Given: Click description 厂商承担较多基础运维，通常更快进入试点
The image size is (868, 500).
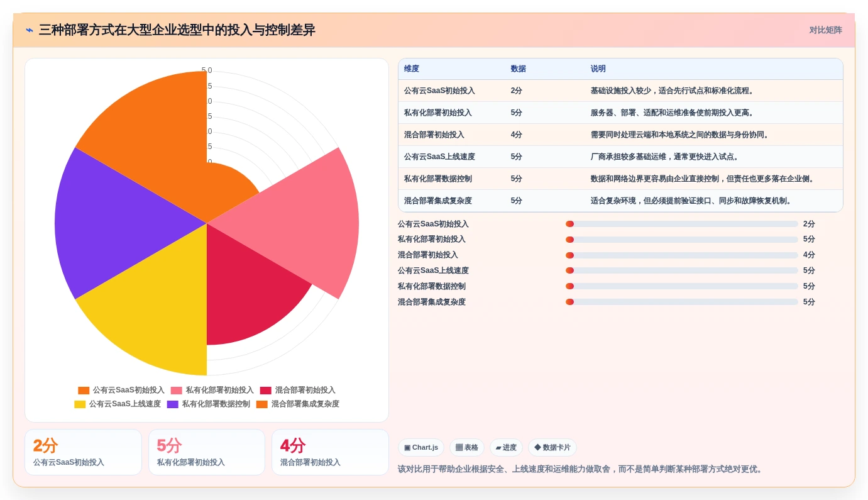Looking at the screenshot, I should 664,157.
